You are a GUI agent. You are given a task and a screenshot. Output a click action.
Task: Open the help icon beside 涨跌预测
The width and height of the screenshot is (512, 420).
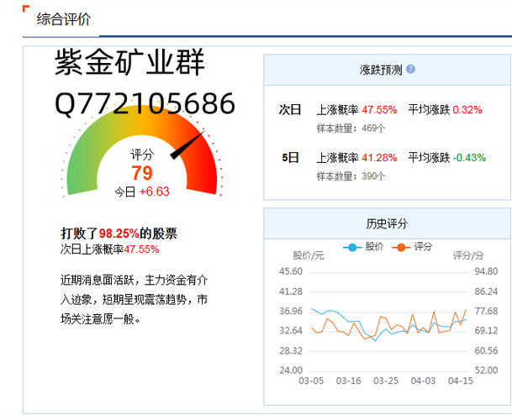(410, 69)
